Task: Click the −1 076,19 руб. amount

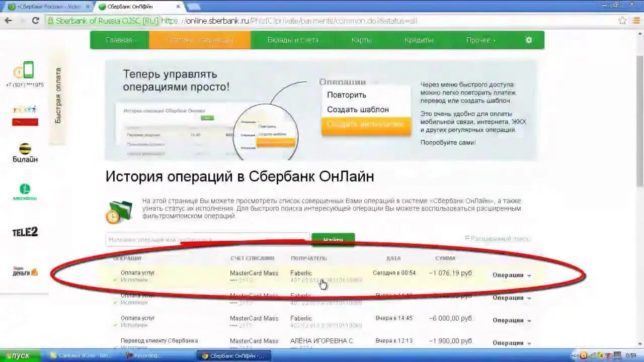Action: [x=451, y=273]
